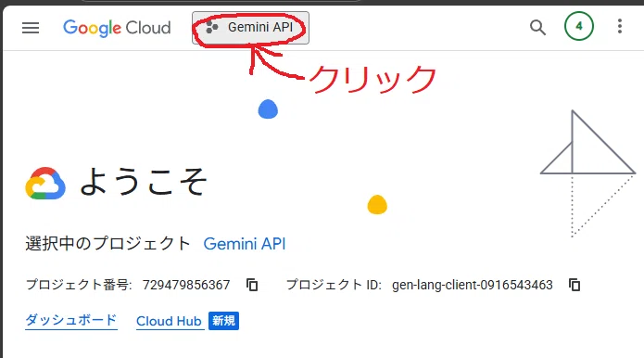Open the Gemini API project picker

(x=250, y=28)
